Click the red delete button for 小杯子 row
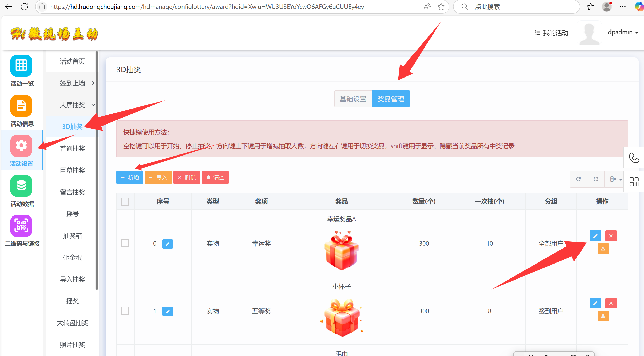644x356 pixels. pos(611,303)
